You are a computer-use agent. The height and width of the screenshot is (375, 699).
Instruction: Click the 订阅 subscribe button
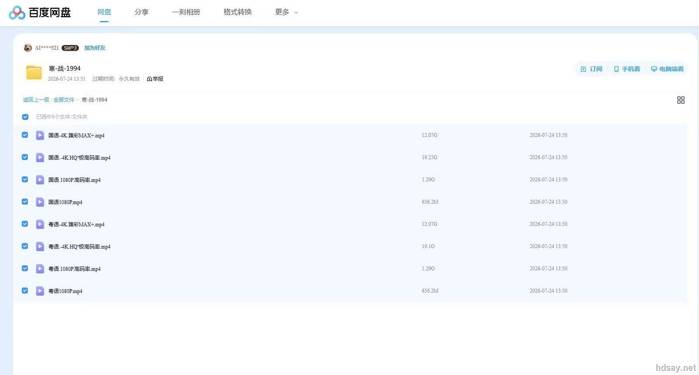(592, 69)
